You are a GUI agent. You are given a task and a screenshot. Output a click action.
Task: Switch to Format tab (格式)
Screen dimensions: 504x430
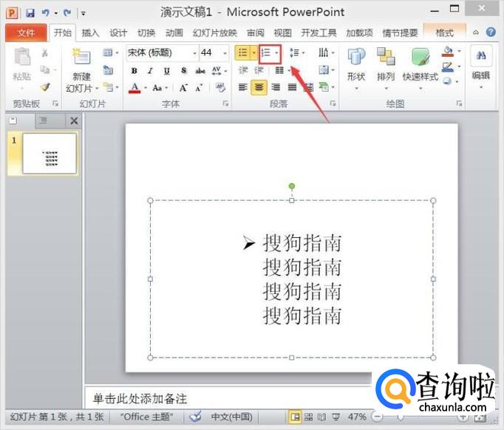tap(445, 33)
